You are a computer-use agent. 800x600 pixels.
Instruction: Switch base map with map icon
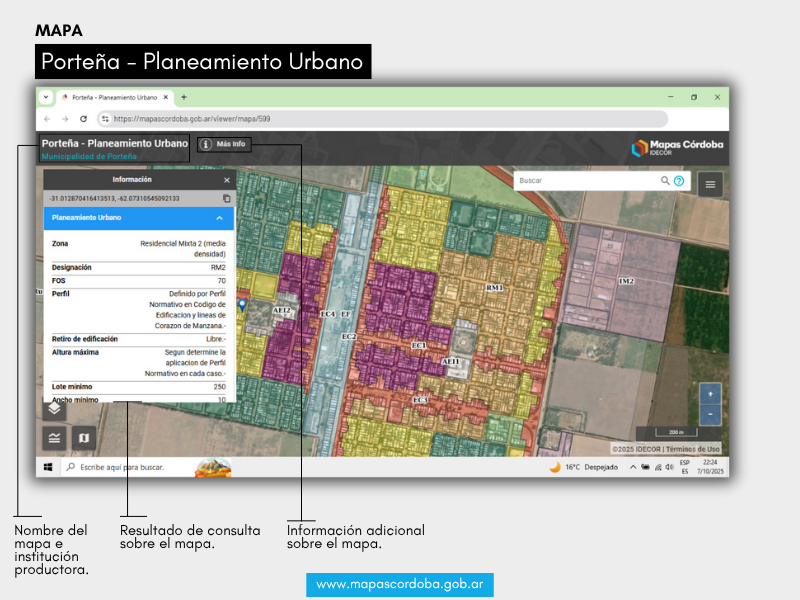[x=84, y=437]
